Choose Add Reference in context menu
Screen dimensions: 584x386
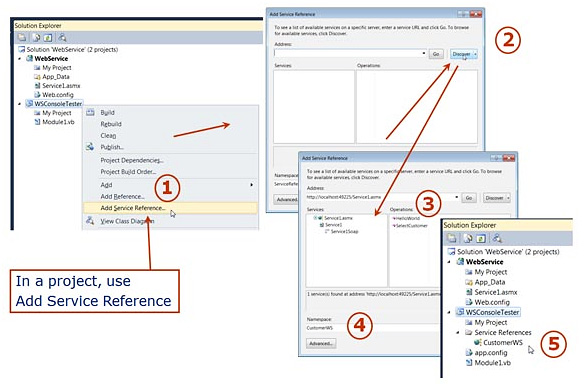click(x=122, y=196)
